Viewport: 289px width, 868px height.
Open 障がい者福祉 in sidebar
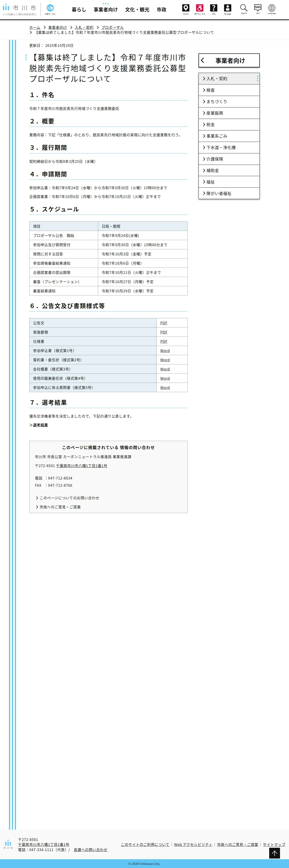[229, 193]
